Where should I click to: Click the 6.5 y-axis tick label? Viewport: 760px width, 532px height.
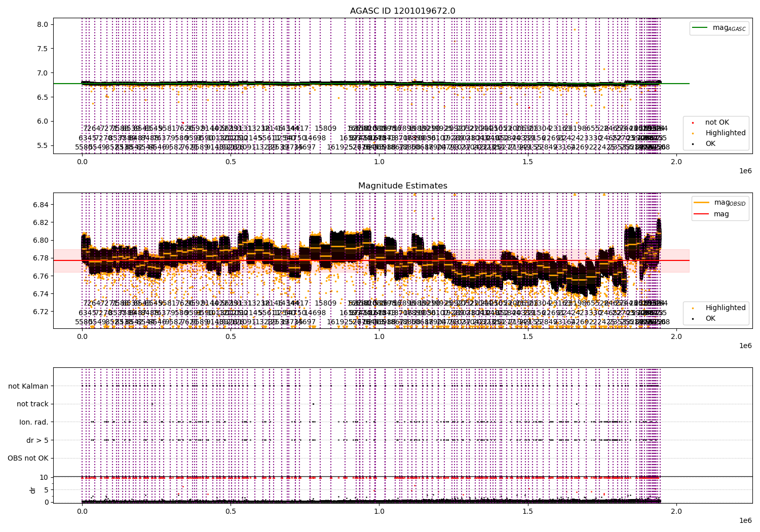(x=43, y=97)
